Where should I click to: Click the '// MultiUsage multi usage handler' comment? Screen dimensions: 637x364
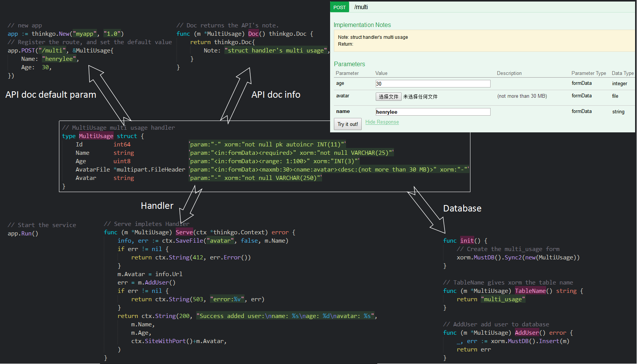click(x=118, y=128)
